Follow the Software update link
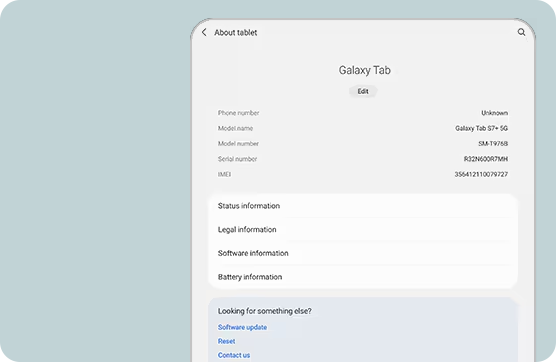 [x=242, y=327]
